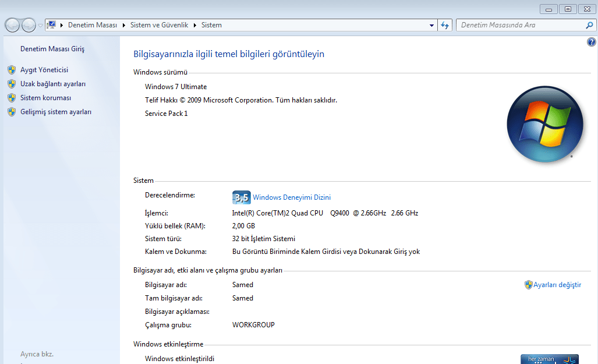Click the 2,00 GB RAM value
Viewport: 598px width, 364px height.
click(243, 226)
